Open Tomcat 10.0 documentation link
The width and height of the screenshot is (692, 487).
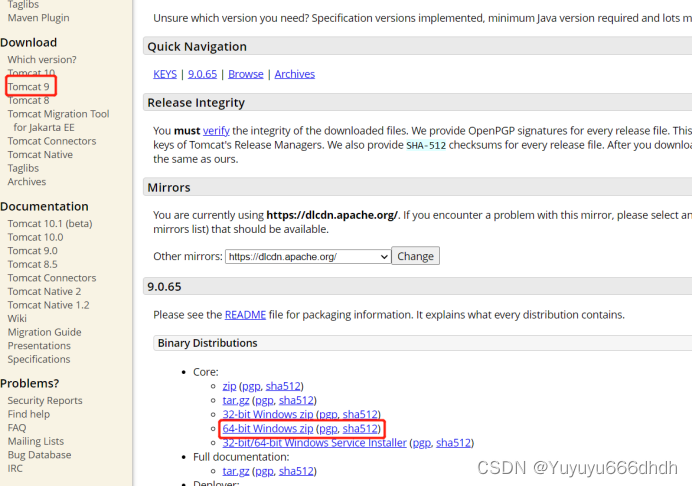click(35, 237)
